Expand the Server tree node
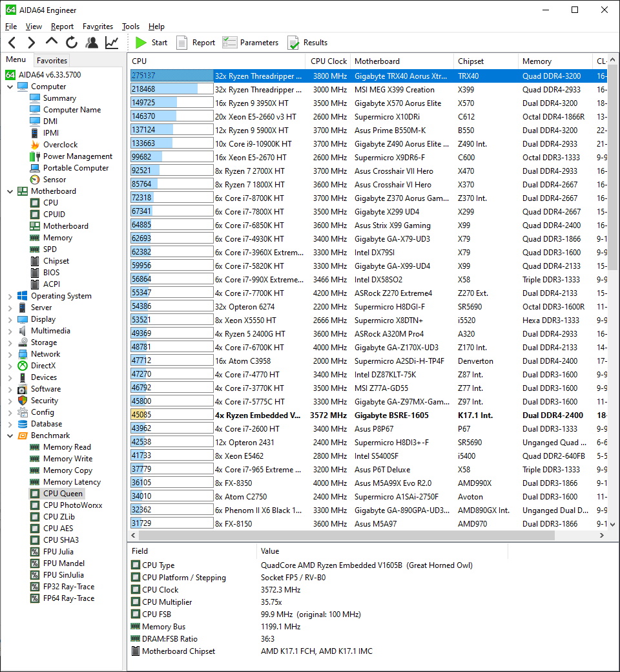The image size is (620, 672). tap(10, 308)
